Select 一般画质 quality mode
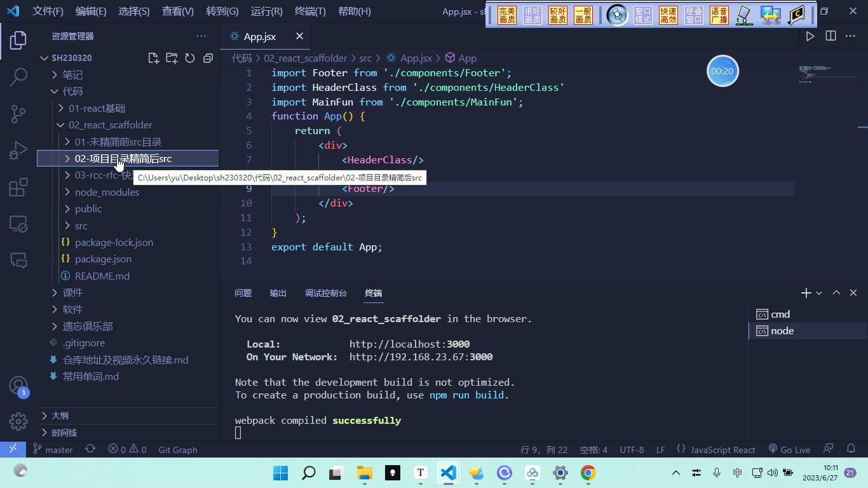 pyautogui.click(x=583, y=15)
